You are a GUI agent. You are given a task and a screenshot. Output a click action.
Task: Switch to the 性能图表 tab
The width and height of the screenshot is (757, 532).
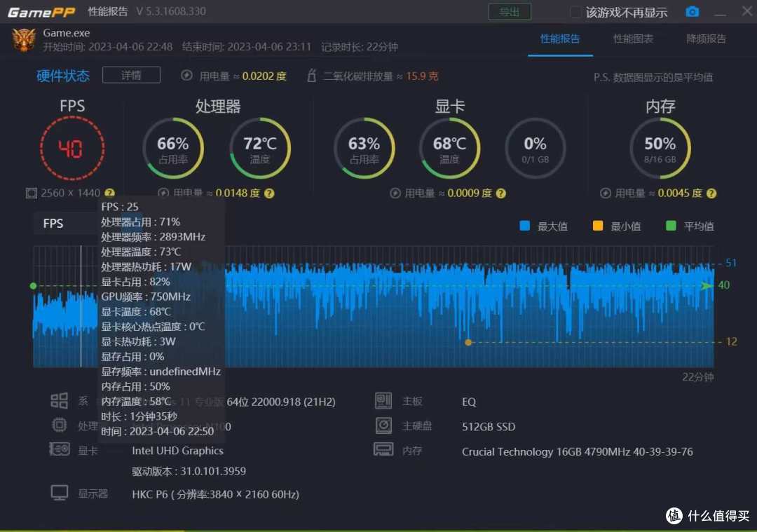point(633,39)
